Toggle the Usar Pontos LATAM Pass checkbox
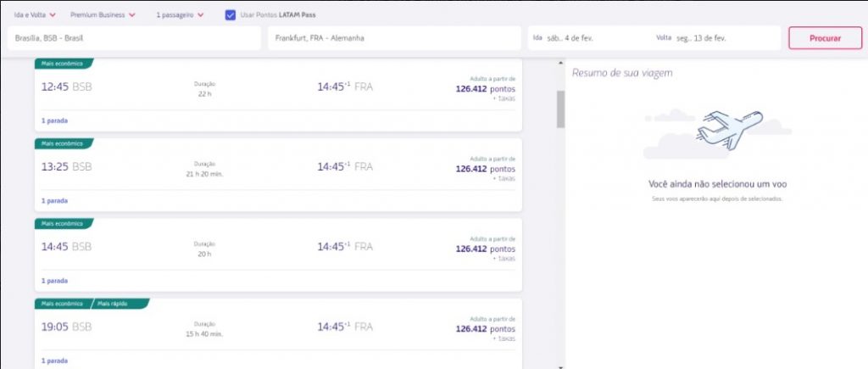 (231, 15)
